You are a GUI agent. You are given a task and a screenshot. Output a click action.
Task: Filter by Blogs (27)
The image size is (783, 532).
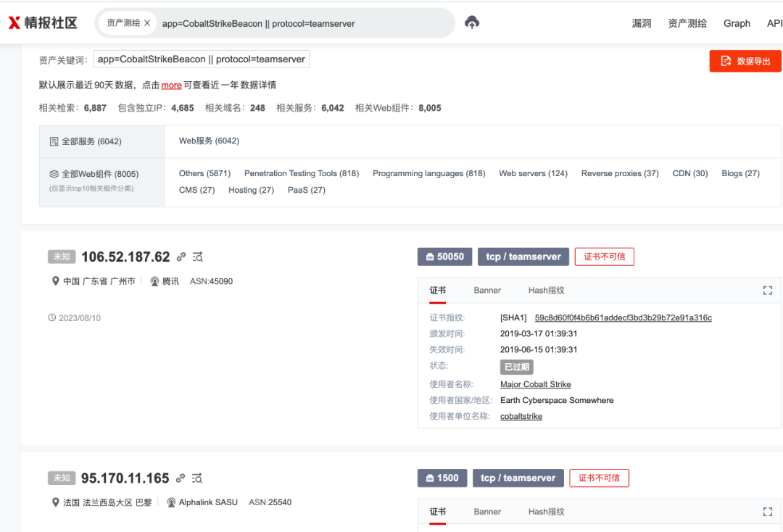[x=740, y=173]
